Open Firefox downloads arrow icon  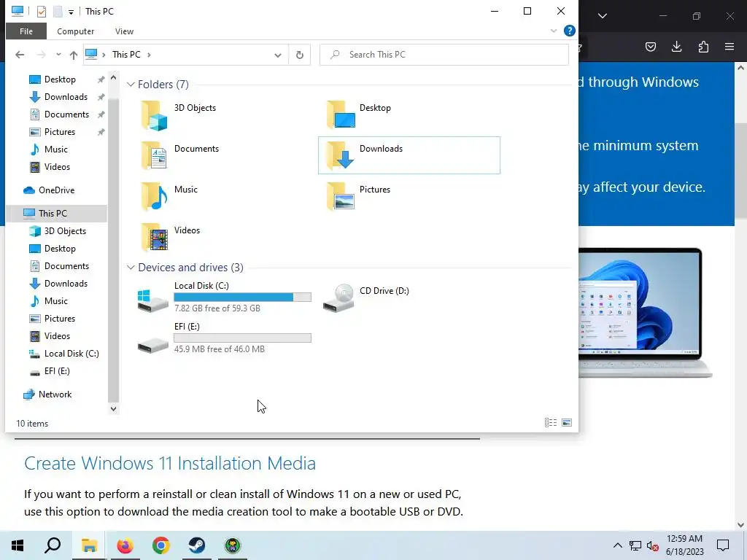coord(676,47)
